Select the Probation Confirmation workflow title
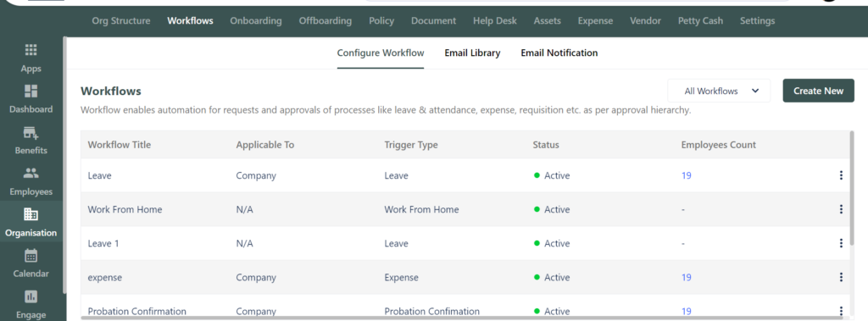The width and height of the screenshot is (868, 321). pos(137,311)
